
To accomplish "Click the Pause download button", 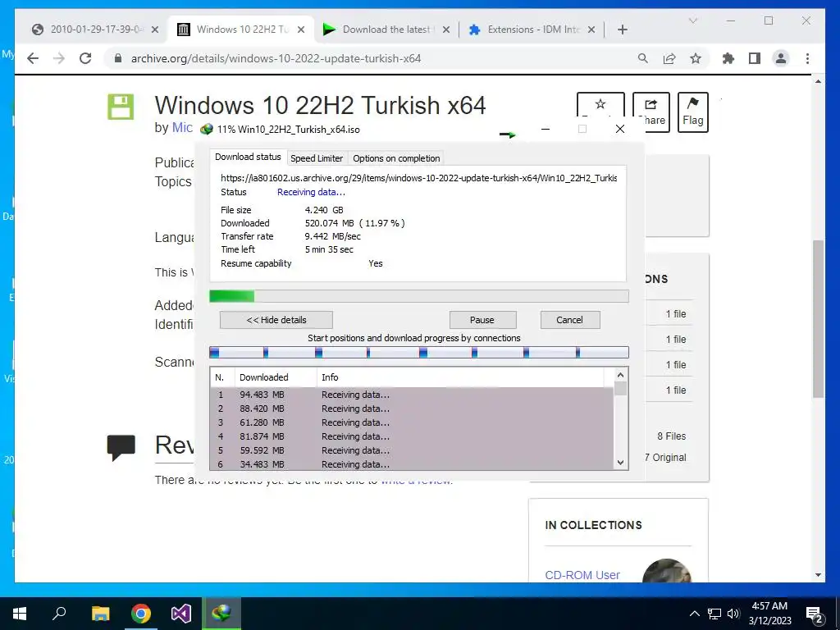I will pos(482,320).
